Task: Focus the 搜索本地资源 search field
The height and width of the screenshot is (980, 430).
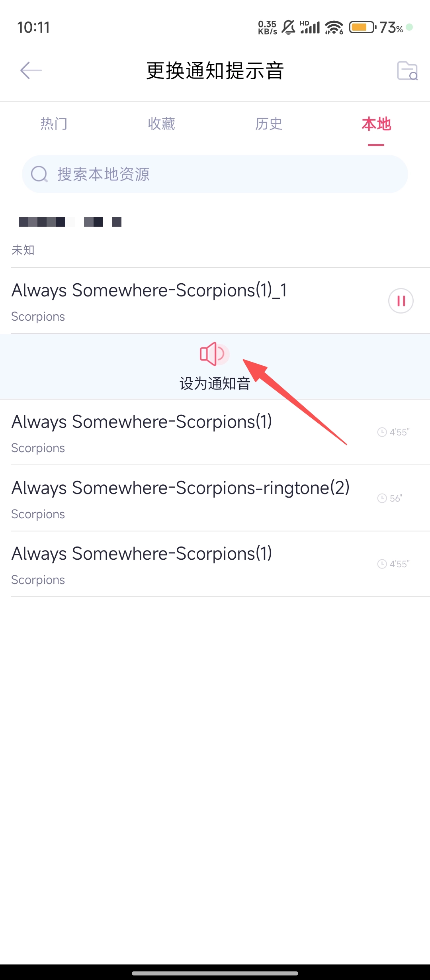Action: point(215,174)
